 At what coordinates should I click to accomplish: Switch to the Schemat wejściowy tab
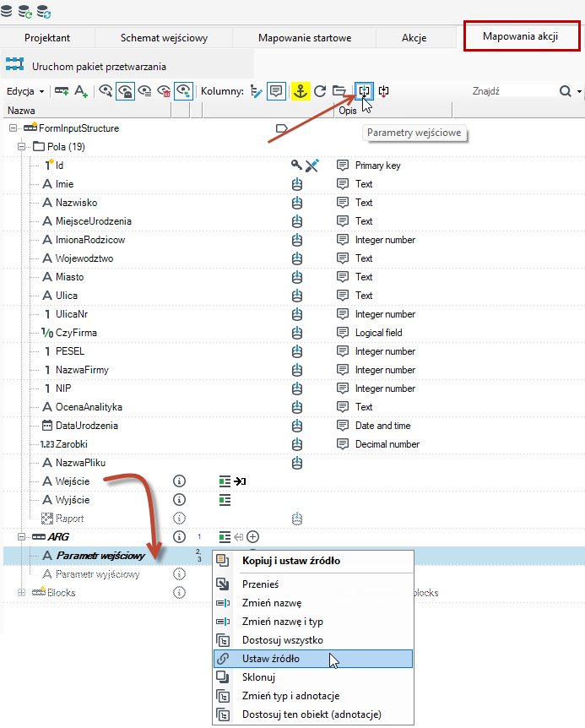point(164,38)
